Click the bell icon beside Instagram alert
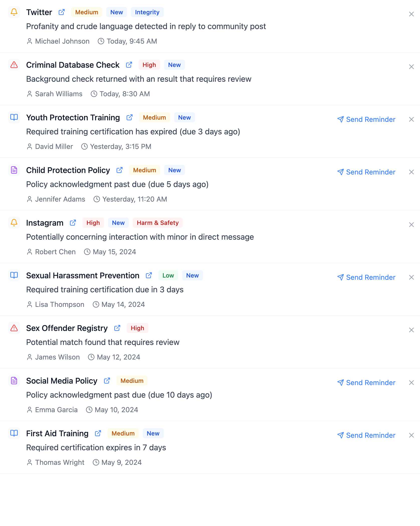 (x=14, y=223)
